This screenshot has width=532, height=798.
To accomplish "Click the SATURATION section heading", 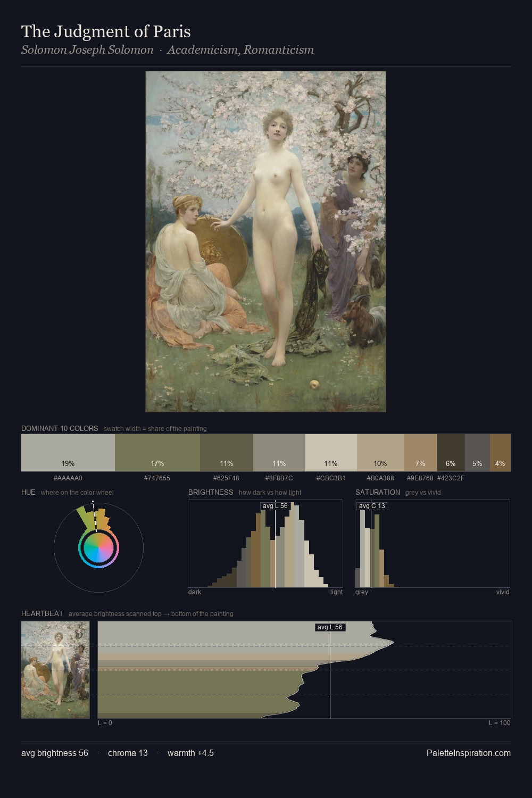I will 378,492.
